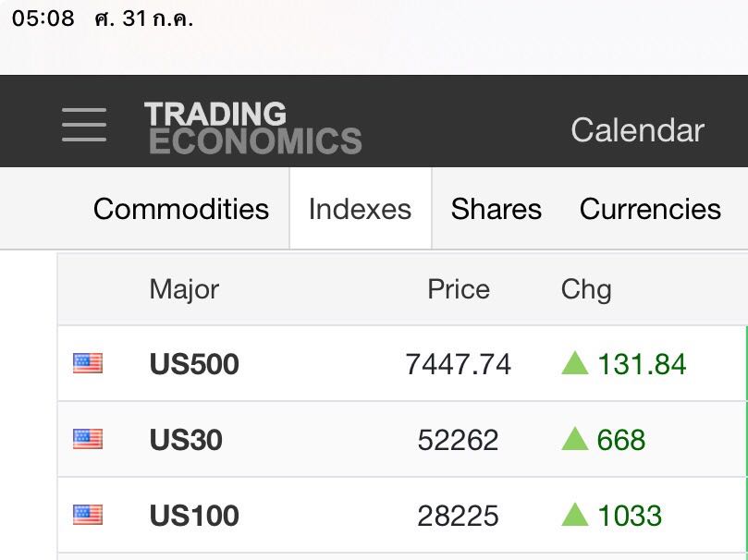Select the Indexes tab
The width and height of the screenshot is (748, 560).
361,209
